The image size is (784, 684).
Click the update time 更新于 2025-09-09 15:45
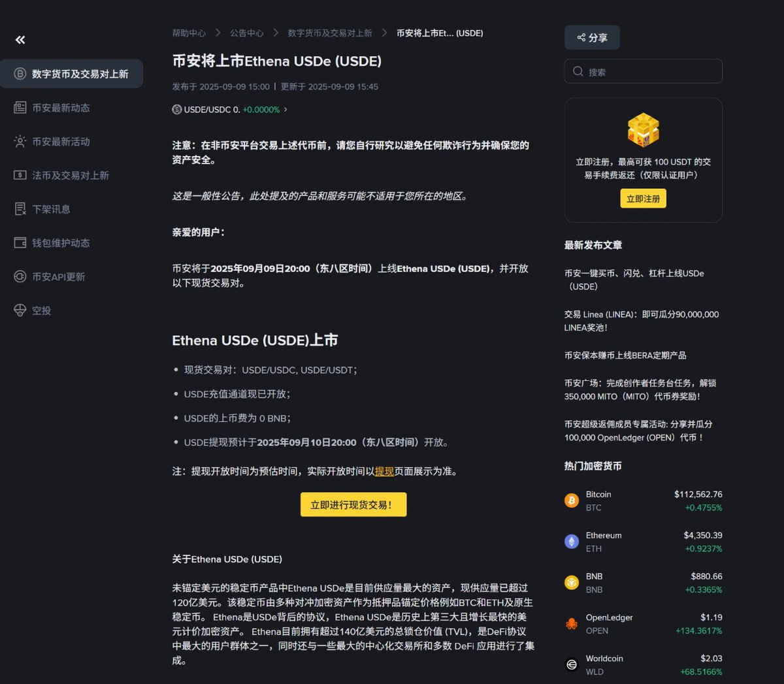click(x=329, y=86)
